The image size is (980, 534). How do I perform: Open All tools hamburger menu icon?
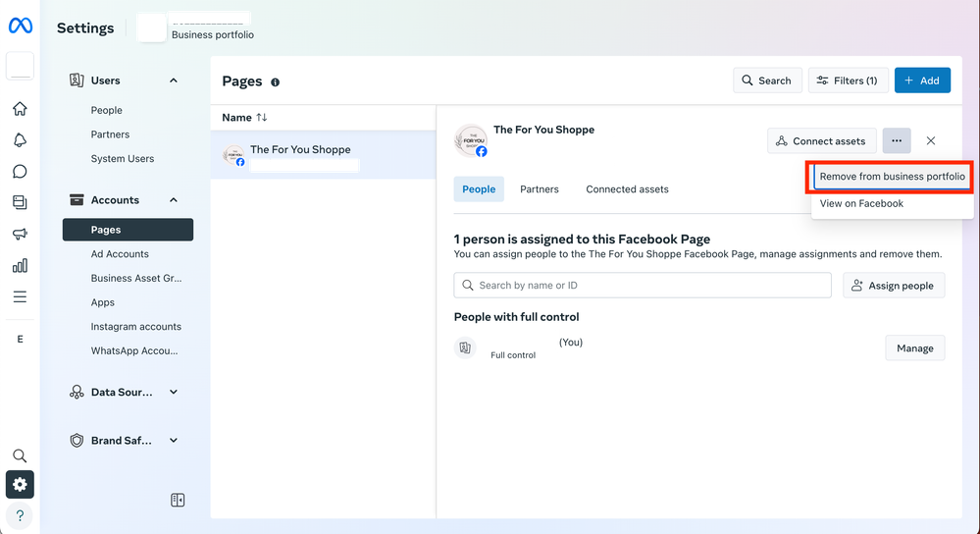click(x=20, y=296)
